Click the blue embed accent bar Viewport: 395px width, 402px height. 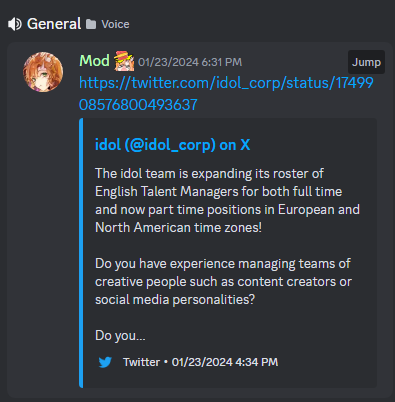click(x=81, y=253)
